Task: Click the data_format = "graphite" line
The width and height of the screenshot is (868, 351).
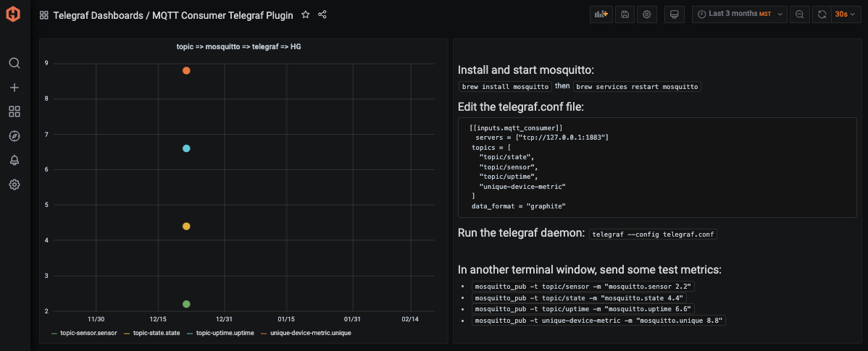Action: coord(519,206)
